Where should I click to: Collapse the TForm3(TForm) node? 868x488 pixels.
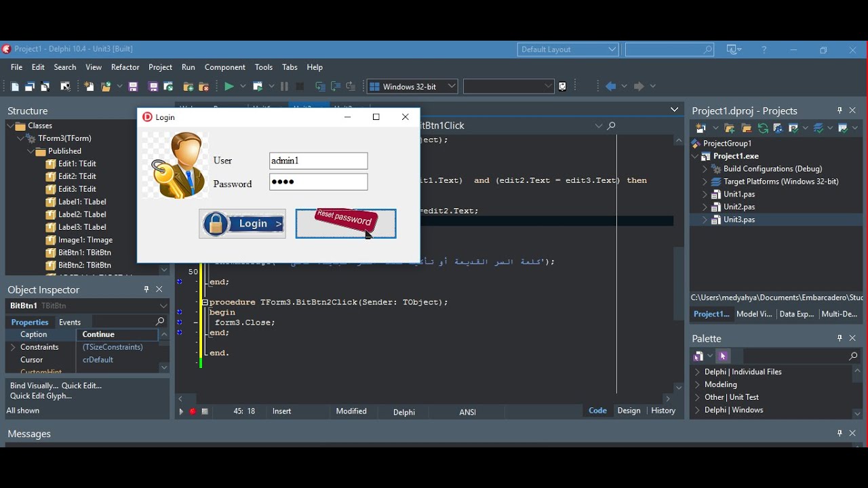click(21, 139)
